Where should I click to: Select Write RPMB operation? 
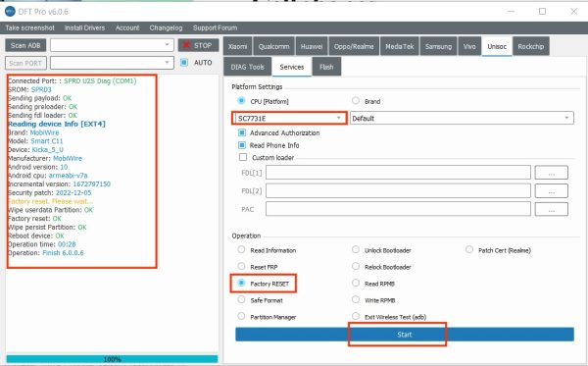[x=356, y=299]
